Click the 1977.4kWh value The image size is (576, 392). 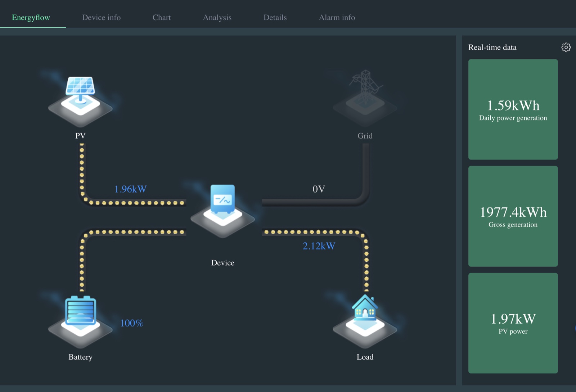coord(513,212)
